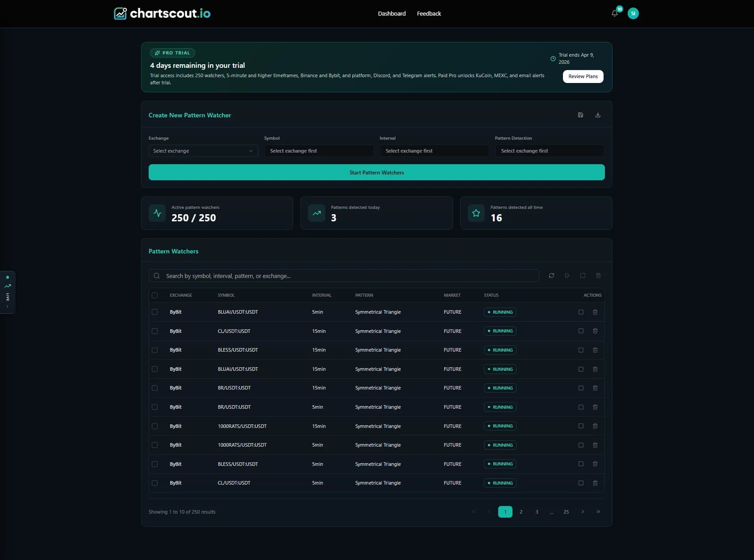Focus the watcher search input field

348,276
